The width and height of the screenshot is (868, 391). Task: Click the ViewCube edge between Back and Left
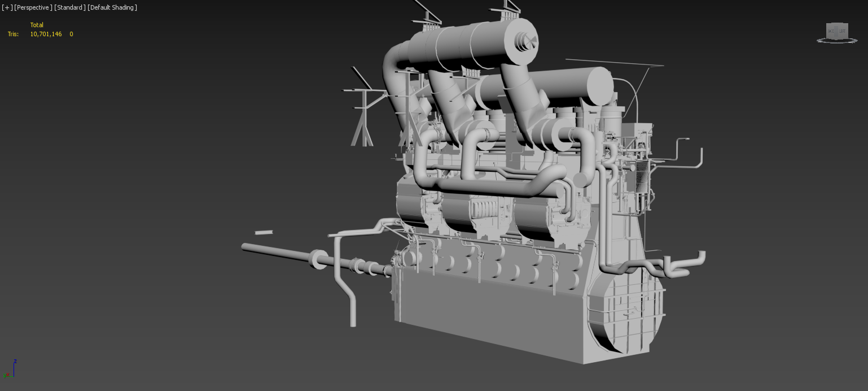point(836,31)
